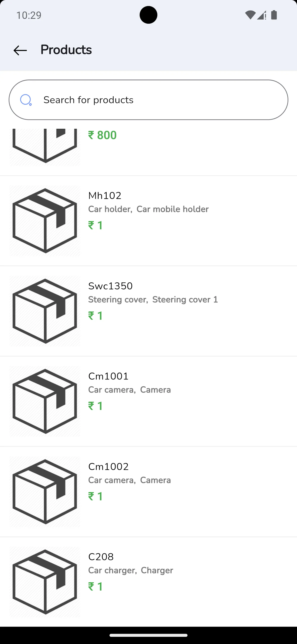The width and height of the screenshot is (297, 644).
Task: Open the C208 product box thumbnail
Action: point(45,582)
